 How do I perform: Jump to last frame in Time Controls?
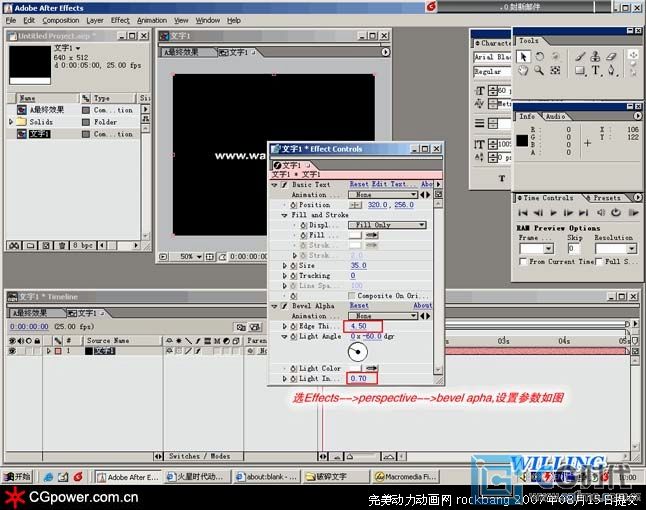tap(584, 213)
